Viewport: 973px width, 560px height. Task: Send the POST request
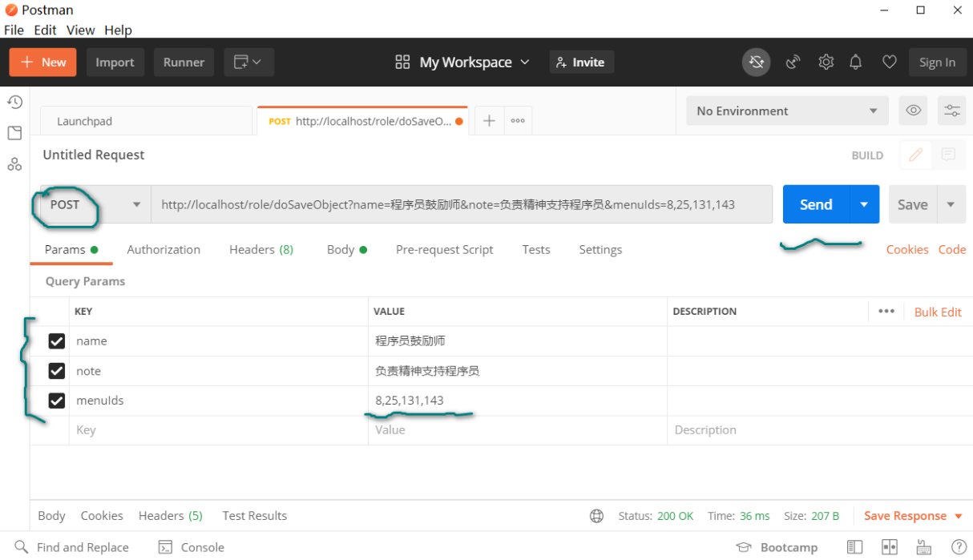(816, 204)
